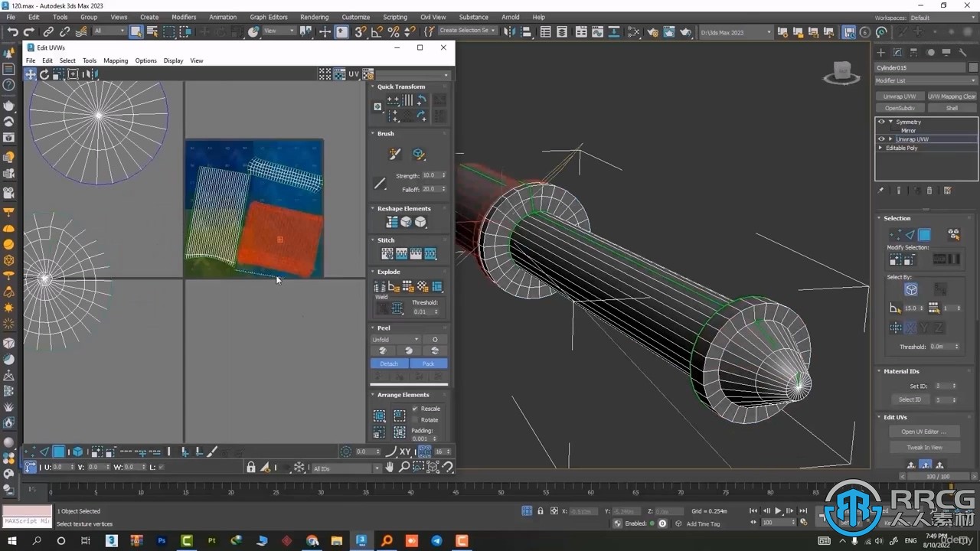Click the first Stitch to Target icon
This screenshot has width=980, height=551.
click(x=387, y=253)
